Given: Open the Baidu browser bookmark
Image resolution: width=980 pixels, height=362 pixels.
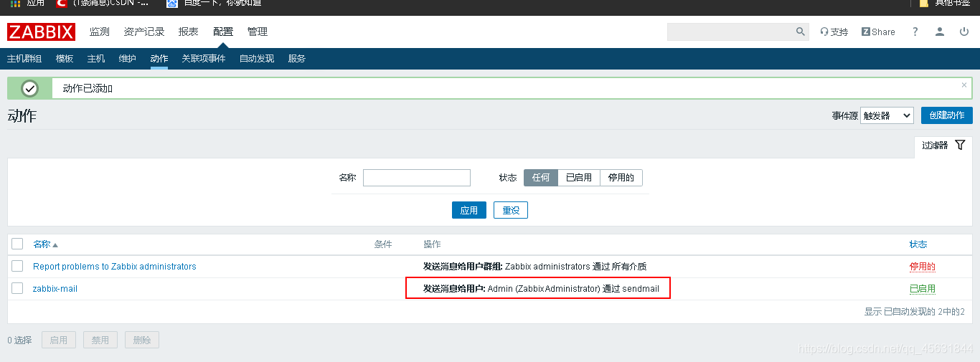Looking at the screenshot, I should (214, 4).
